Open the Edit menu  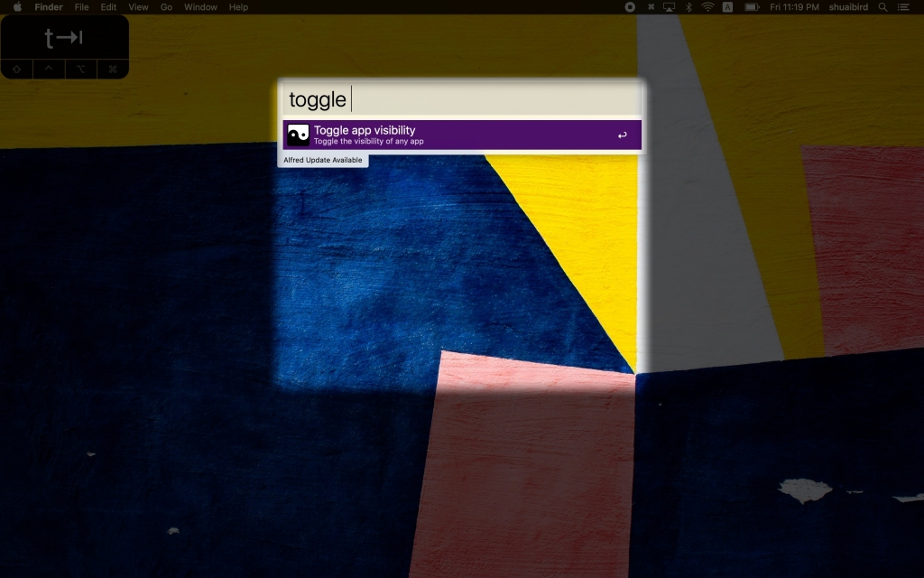pos(108,7)
